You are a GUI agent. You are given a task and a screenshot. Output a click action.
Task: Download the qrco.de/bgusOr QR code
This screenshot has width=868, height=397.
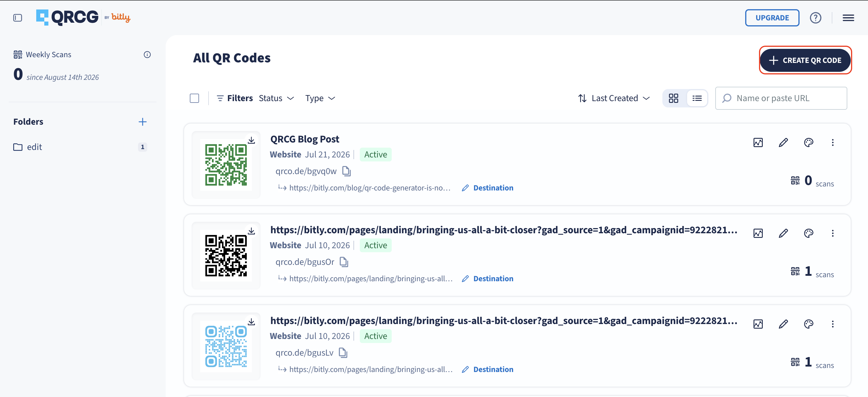(x=251, y=231)
